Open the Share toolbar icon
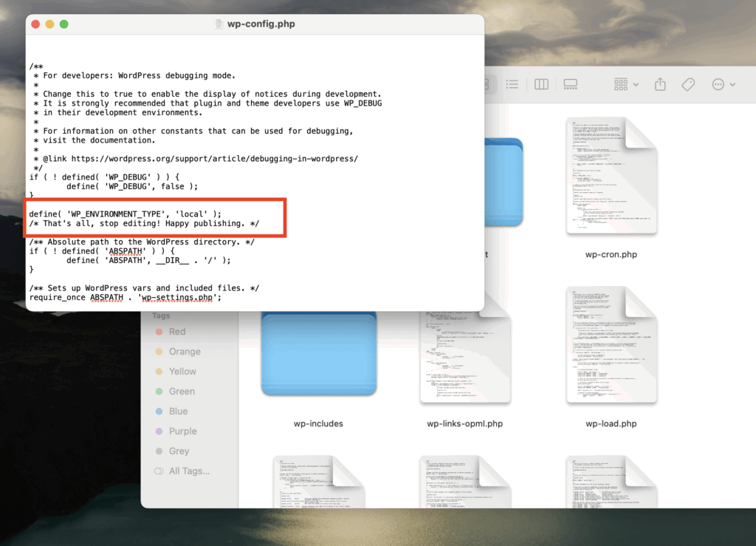756x546 pixels. coord(659,84)
